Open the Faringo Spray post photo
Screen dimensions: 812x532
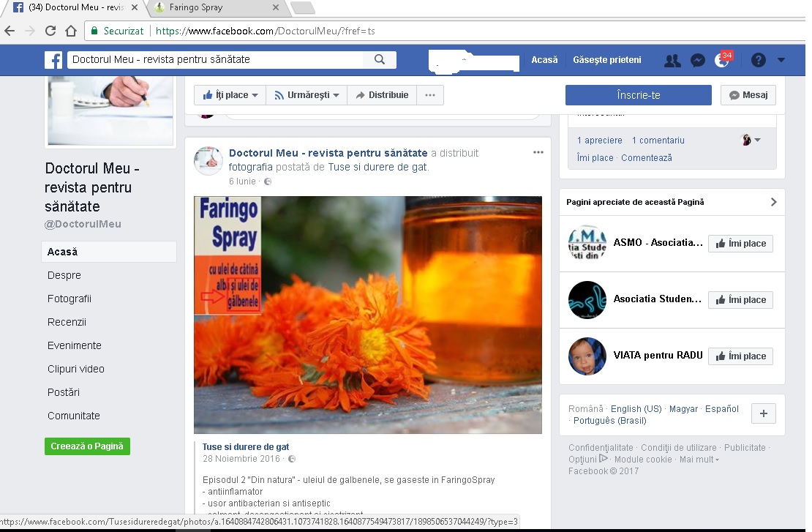tap(368, 315)
